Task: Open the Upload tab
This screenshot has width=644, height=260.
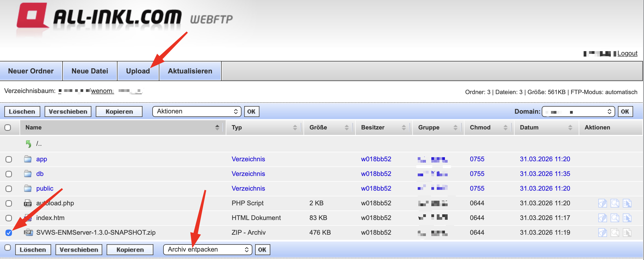Action: click(138, 71)
